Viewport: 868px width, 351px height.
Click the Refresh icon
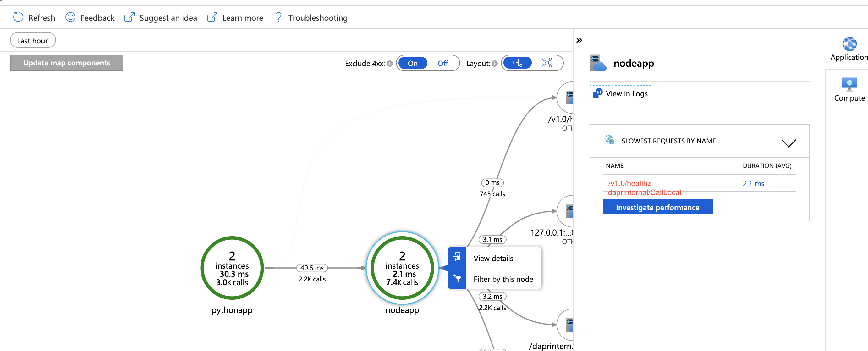click(x=18, y=17)
